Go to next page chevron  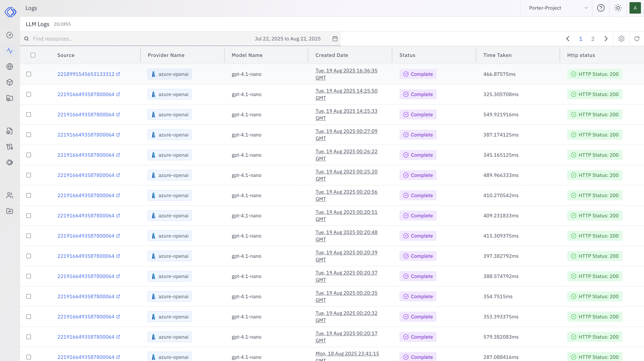coord(606,38)
